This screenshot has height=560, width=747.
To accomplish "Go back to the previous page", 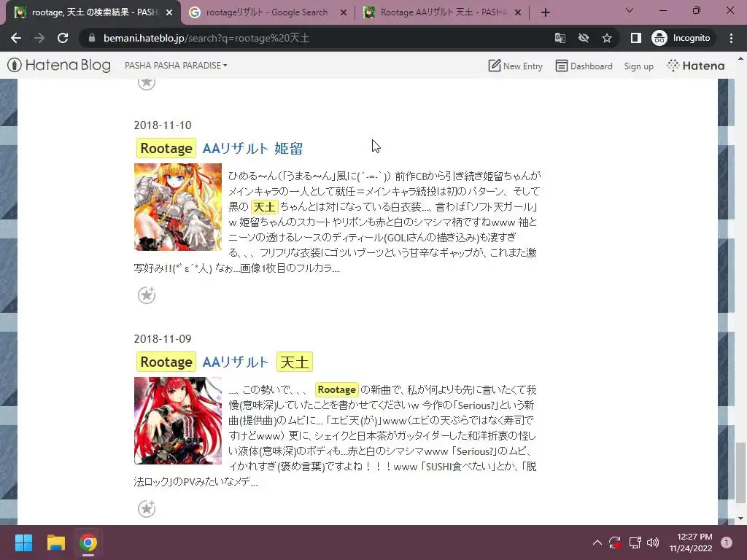I will 16,38.
